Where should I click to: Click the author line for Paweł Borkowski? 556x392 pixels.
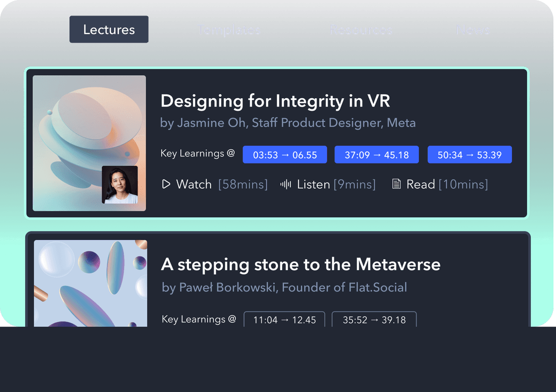(284, 288)
